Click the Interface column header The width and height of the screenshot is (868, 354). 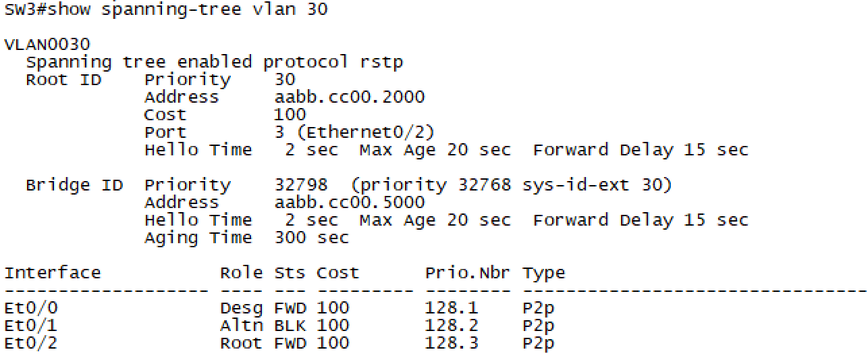(x=53, y=273)
